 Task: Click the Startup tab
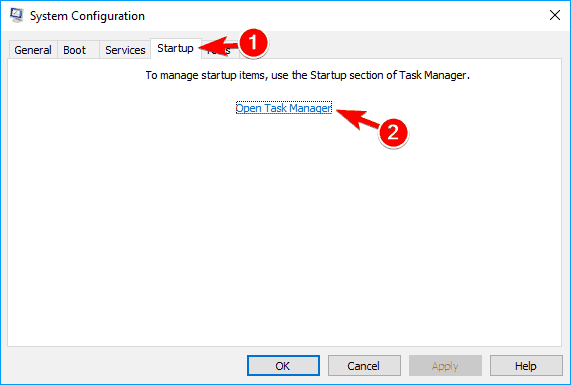click(175, 48)
